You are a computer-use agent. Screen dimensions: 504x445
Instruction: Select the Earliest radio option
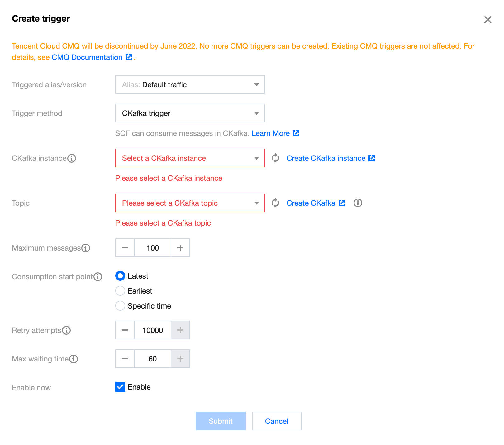(120, 291)
